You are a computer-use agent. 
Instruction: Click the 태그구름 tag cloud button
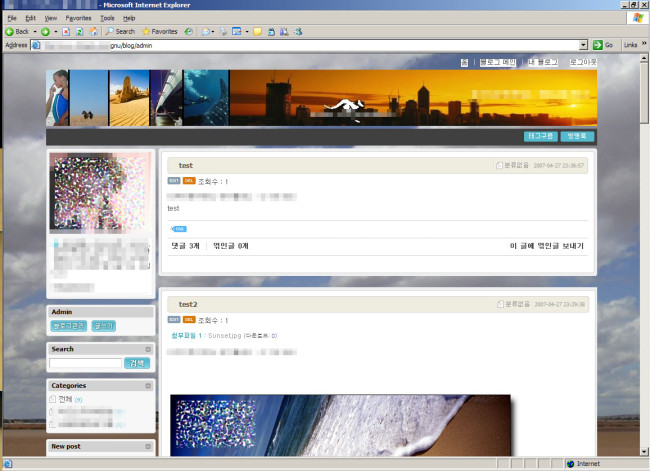pos(541,136)
